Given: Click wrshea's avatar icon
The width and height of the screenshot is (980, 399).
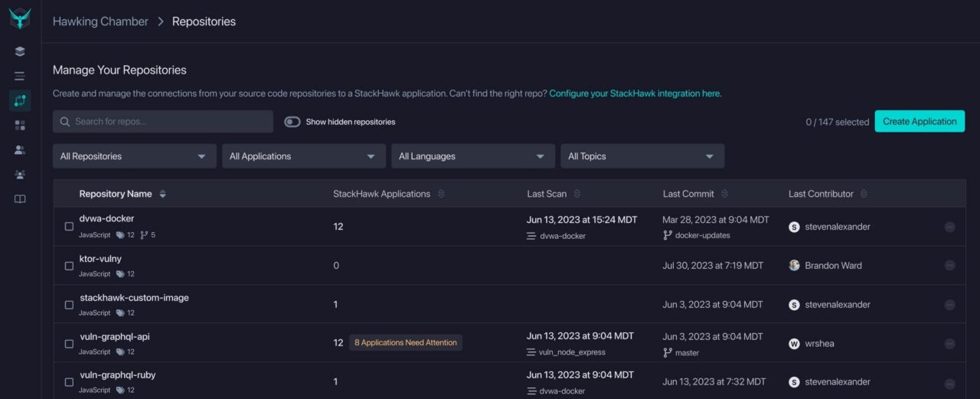Looking at the screenshot, I should pos(794,344).
